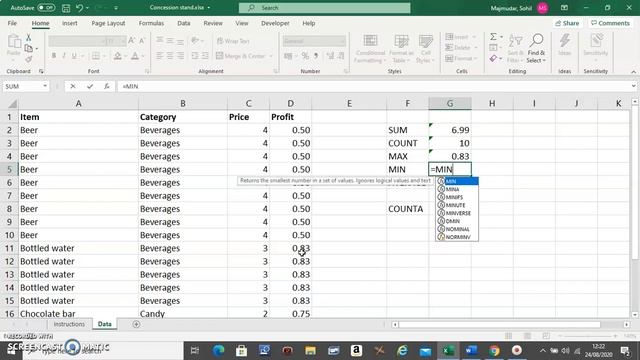Expand the formula bar chevron

(x=633, y=86)
